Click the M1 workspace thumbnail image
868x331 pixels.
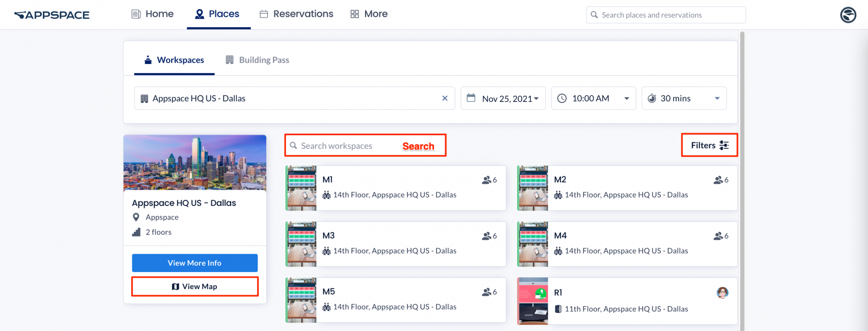click(301, 188)
